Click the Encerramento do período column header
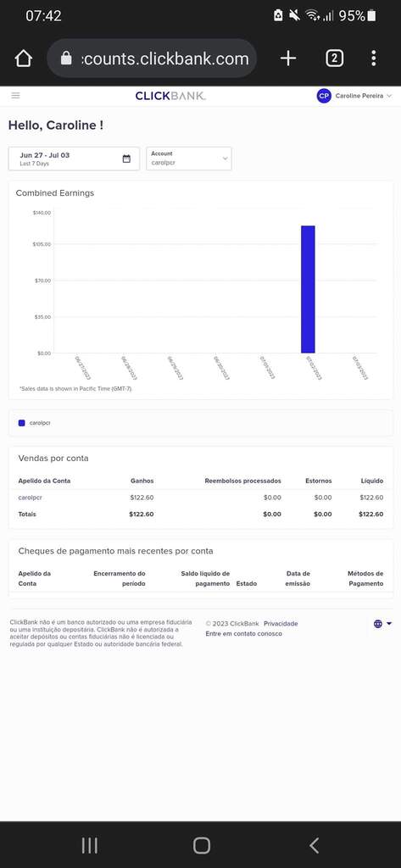 coord(119,578)
